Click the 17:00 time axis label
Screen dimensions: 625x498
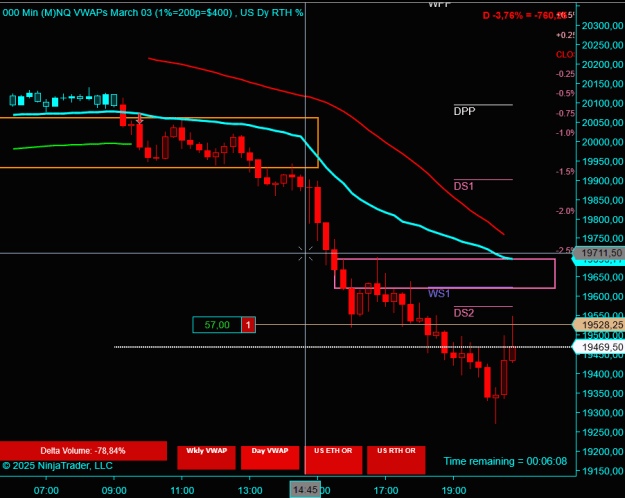(386, 490)
